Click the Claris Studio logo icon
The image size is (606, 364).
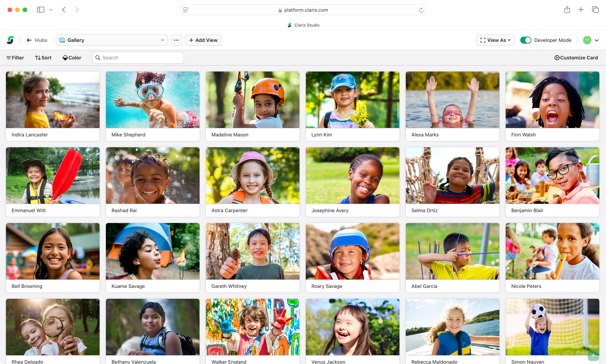click(x=11, y=40)
